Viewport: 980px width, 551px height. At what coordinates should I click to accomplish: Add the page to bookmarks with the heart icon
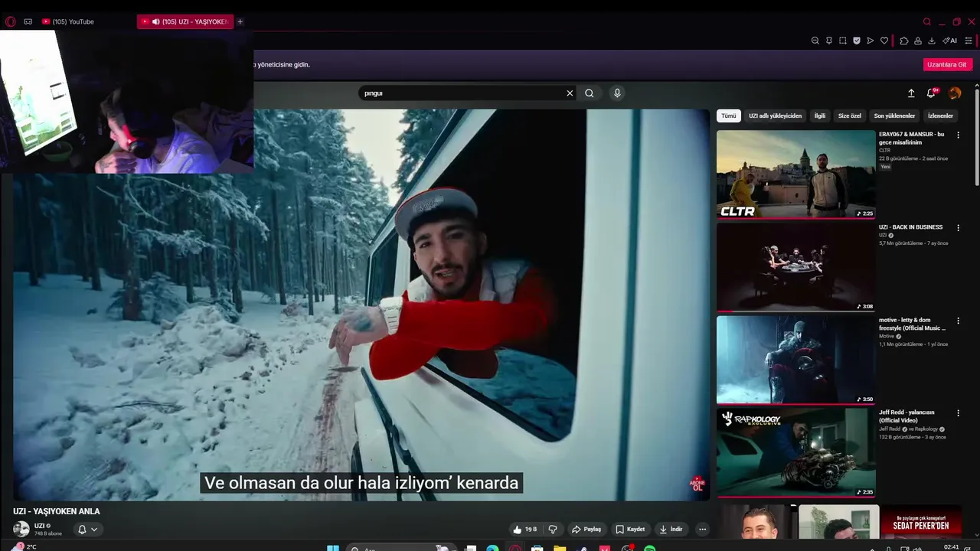click(884, 41)
